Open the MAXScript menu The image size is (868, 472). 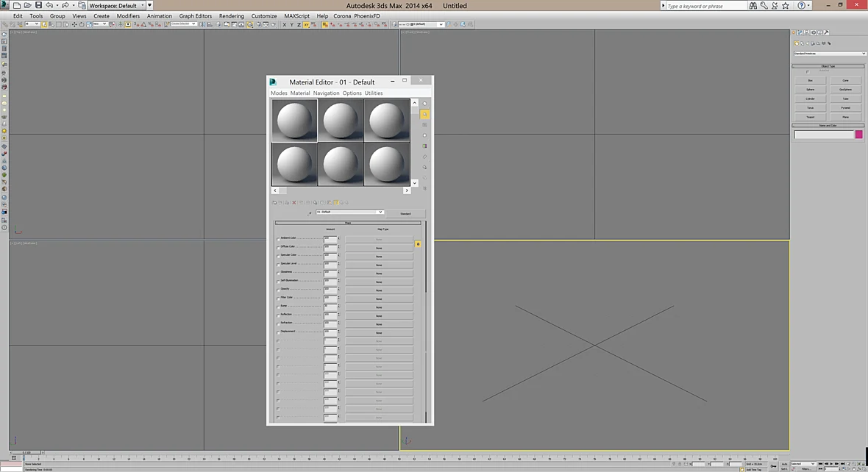click(297, 16)
